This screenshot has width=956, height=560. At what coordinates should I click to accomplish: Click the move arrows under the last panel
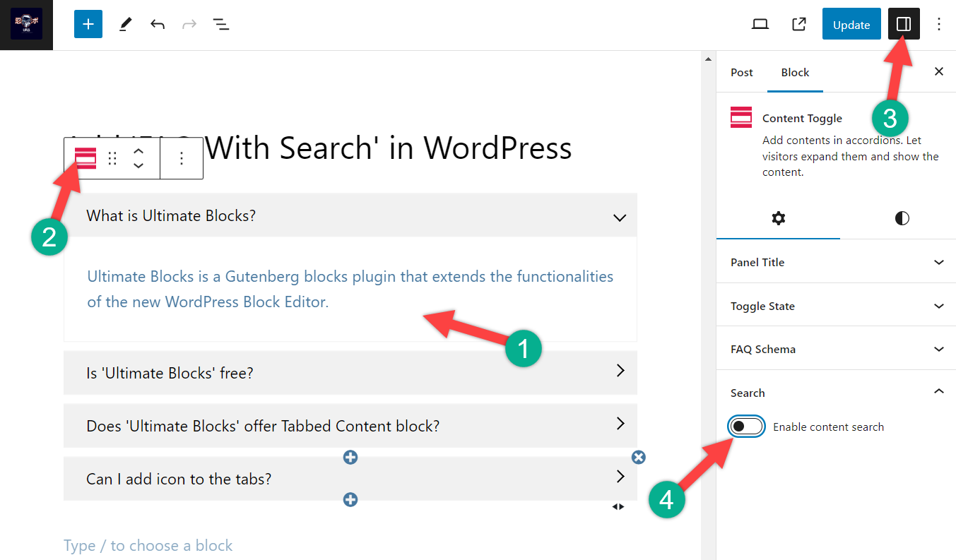tap(618, 506)
